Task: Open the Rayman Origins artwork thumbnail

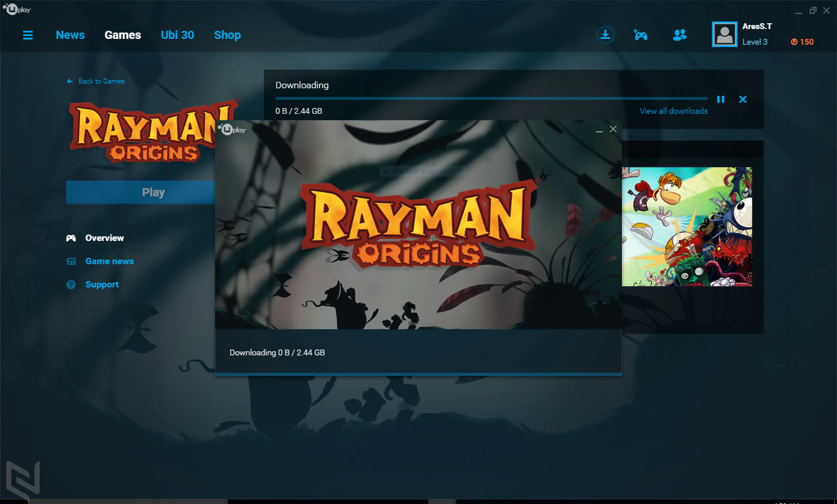Action: [687, 227]
